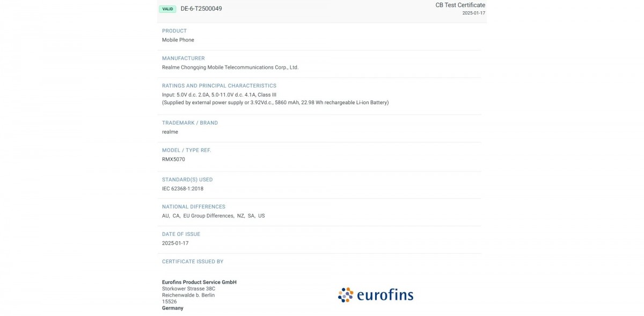The height and width of the screenshot is (316, 644).
Task: Click the IEC 62368-1:2018 standard
Action: tap(182, 189)
